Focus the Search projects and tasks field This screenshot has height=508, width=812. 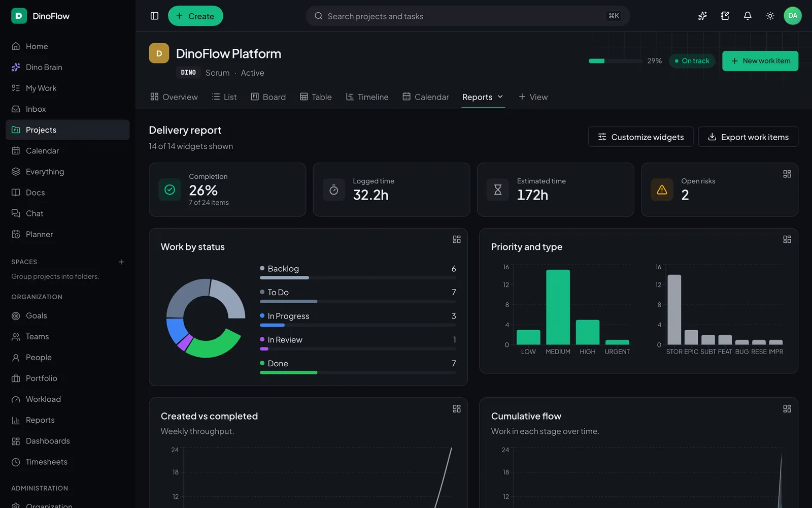coord(467,16)
